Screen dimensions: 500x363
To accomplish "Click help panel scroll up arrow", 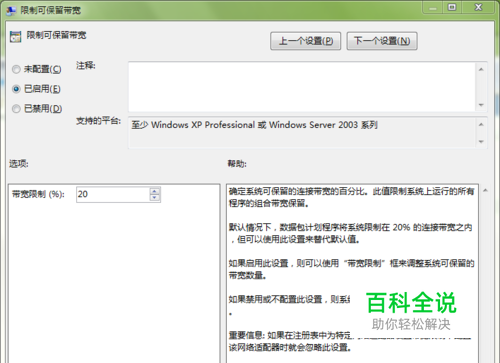I will 485,190.
